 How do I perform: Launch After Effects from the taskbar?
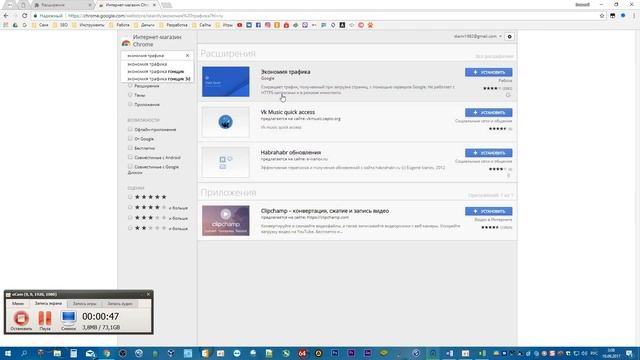(x=367, y=353)
